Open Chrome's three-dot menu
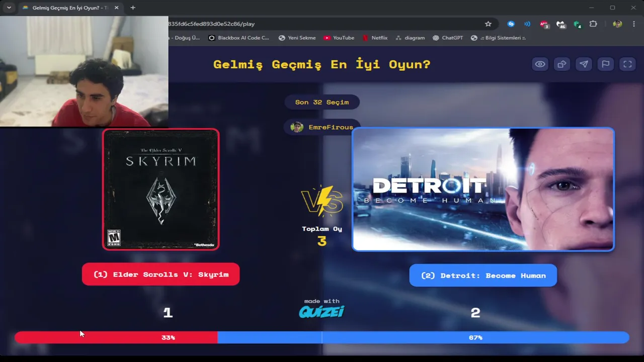Viewport: 644px width, 362px height. (633, 24)
